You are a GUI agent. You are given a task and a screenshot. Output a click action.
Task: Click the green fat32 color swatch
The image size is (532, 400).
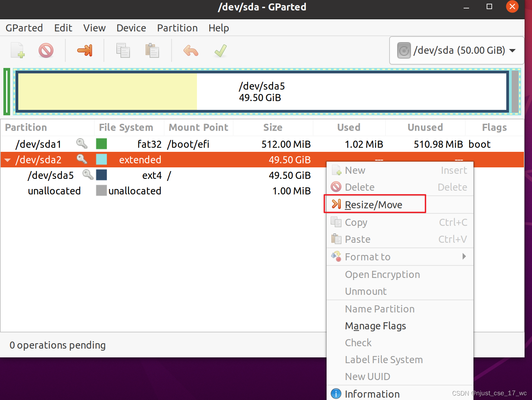coord(102,144)
